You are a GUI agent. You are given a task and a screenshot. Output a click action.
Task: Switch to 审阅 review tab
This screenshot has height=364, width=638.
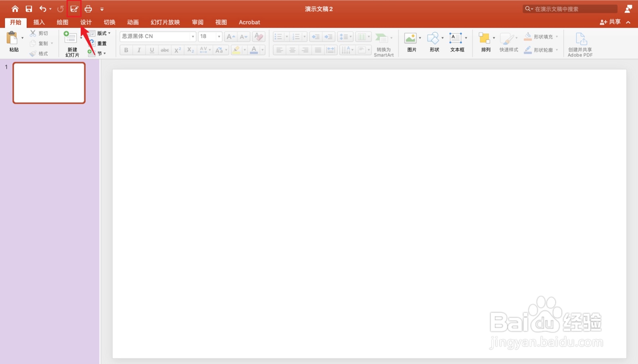point(197,22)
